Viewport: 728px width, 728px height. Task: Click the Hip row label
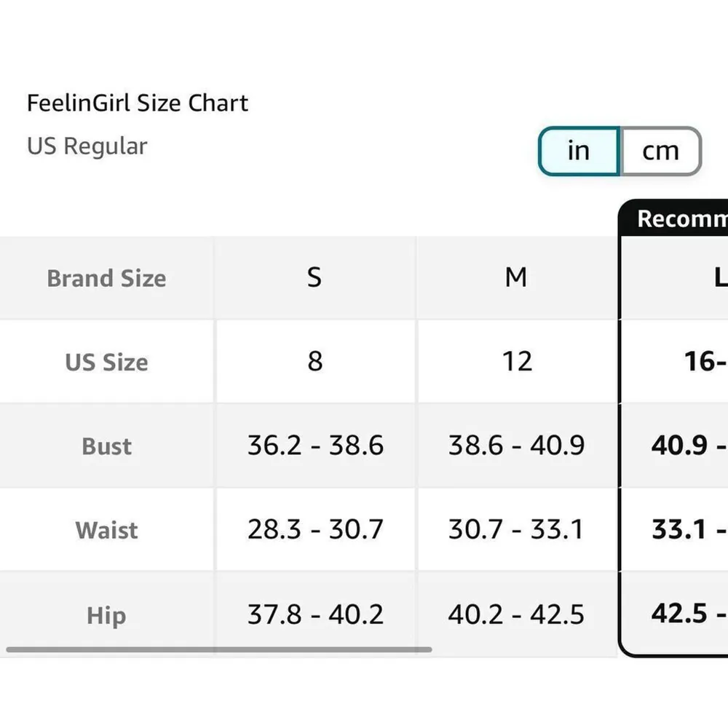pyautogui.click(x=106, y=615)
